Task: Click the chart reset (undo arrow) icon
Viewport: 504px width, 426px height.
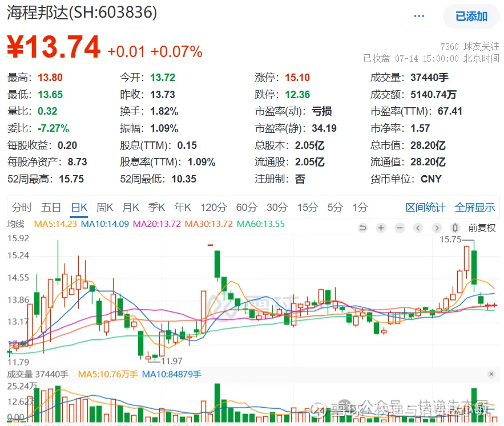Action: pyautogui.click(x=362, y=228)
